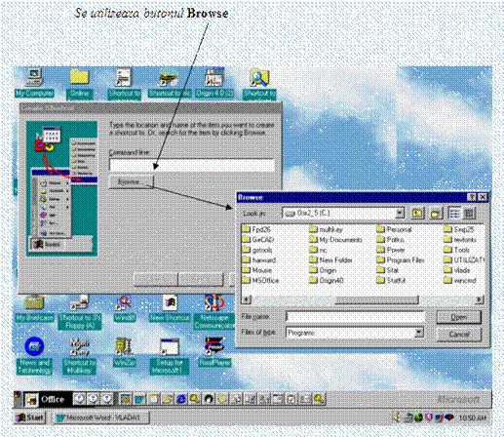Select the gstools folder
Viewport: 504px width, 437px height.
point(257,250)
